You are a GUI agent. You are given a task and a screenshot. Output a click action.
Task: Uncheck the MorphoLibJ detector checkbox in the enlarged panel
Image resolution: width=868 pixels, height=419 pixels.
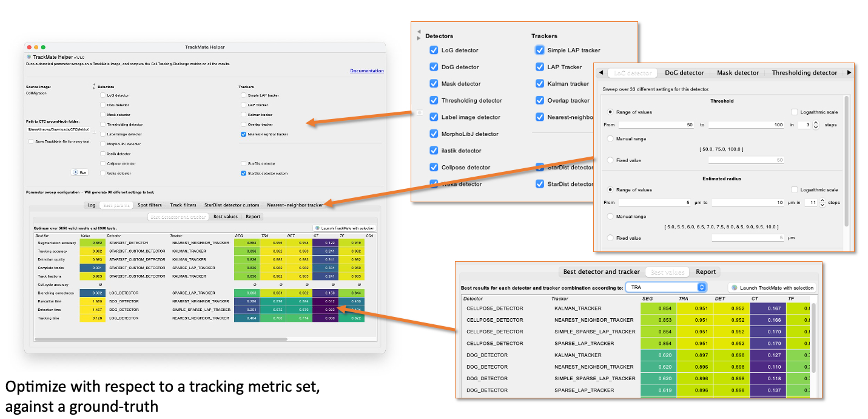click(433, 134)
